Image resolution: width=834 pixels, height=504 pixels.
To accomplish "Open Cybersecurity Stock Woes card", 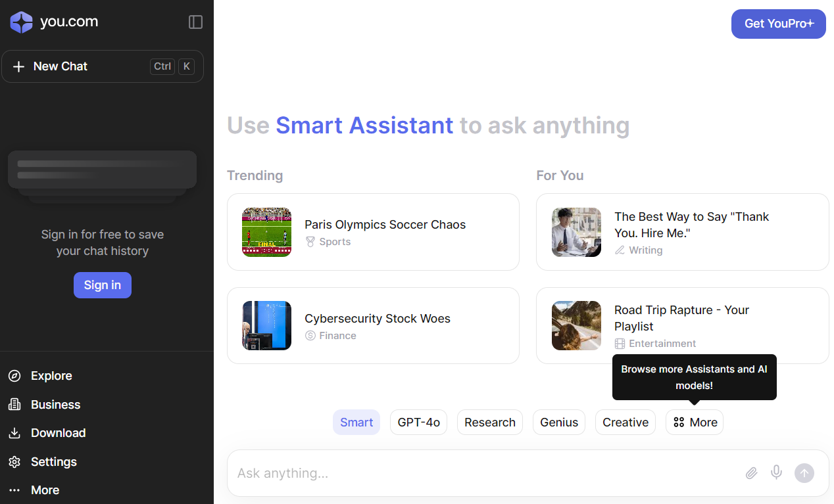I will (x=373, y=326).
